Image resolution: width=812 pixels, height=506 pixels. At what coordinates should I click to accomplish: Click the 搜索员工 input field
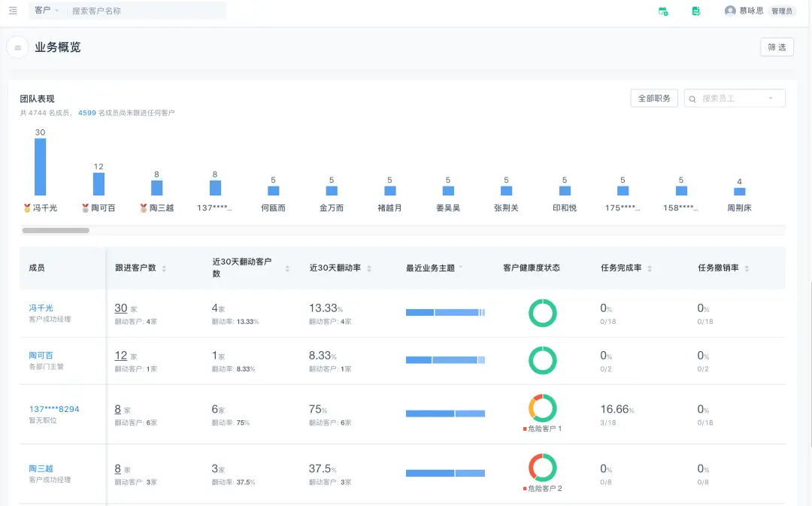735,98
